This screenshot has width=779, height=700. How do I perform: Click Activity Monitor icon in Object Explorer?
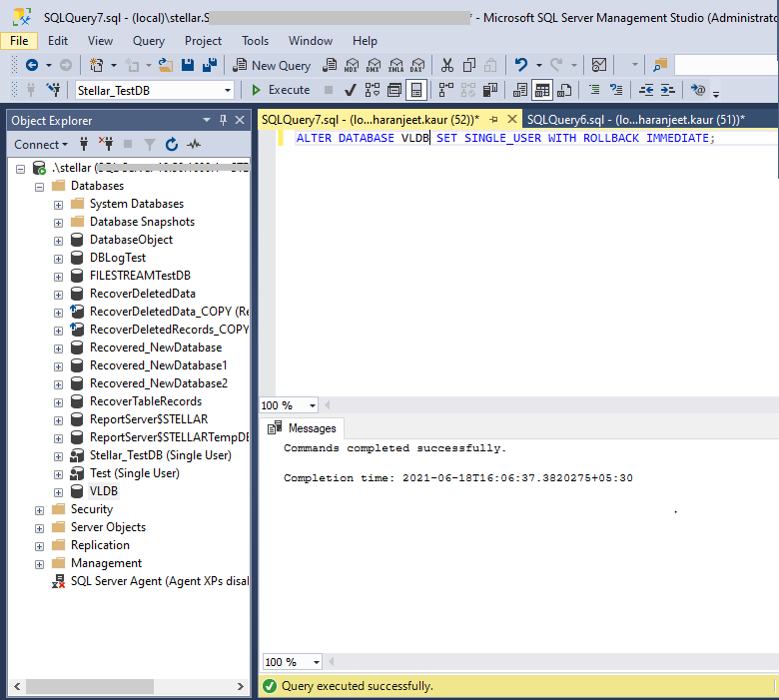tap(194, 145)
